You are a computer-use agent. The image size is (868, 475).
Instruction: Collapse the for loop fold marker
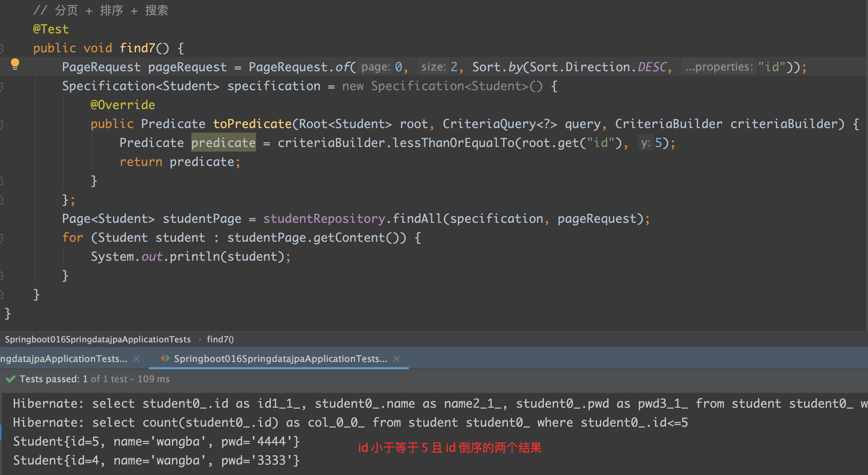pyautogui.click(x=1, y=238)
